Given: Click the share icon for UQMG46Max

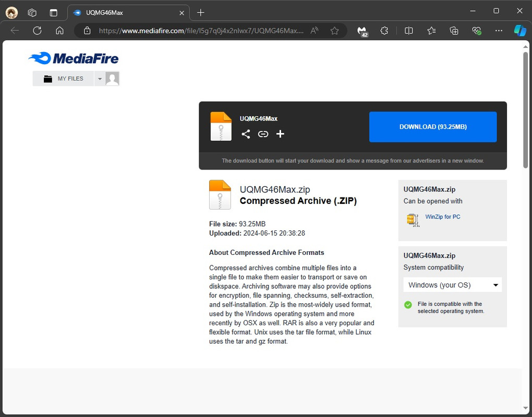Looking at the screenshot, I should coord(246,134).
